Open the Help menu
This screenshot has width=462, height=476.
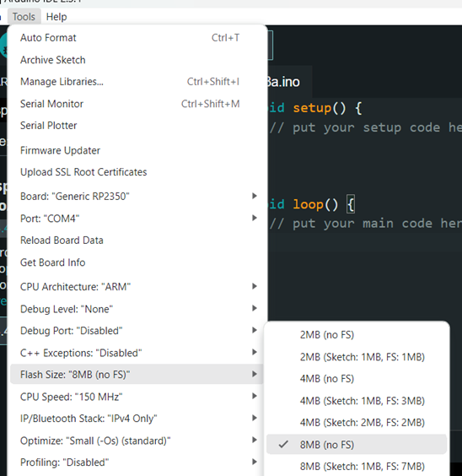click(x=56, y=17)
